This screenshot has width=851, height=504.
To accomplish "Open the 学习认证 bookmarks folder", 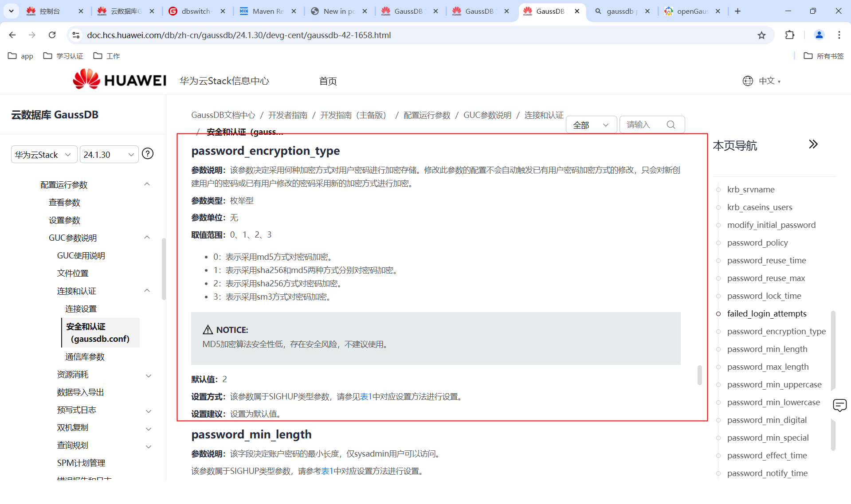I will pos(63,56).
